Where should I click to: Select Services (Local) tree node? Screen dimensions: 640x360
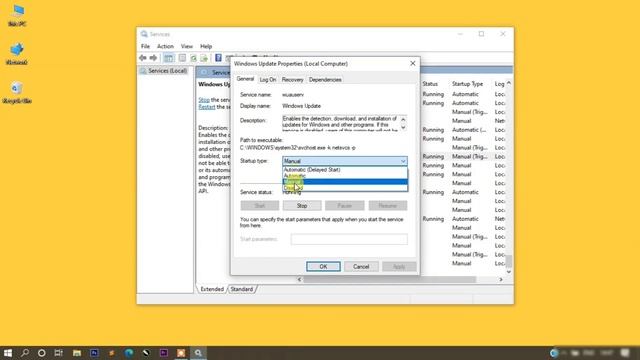coord(164,71)
